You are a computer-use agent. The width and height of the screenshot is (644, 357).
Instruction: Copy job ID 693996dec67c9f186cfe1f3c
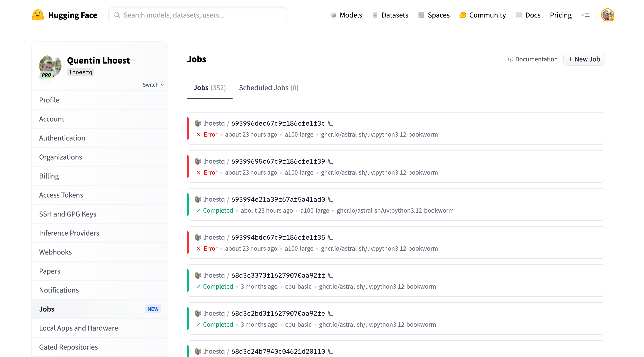point(331,123)
